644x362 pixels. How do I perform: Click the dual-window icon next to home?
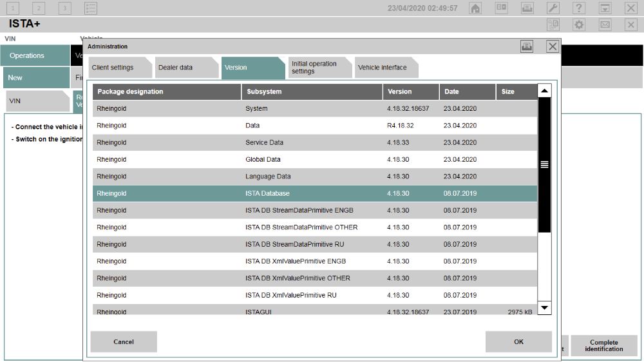[x=501, y=8]
